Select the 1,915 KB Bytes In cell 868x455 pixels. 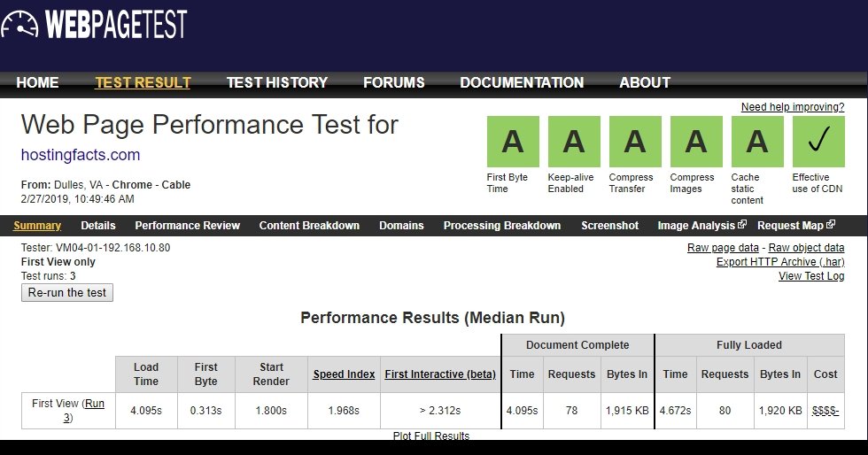tap(627, 411)
